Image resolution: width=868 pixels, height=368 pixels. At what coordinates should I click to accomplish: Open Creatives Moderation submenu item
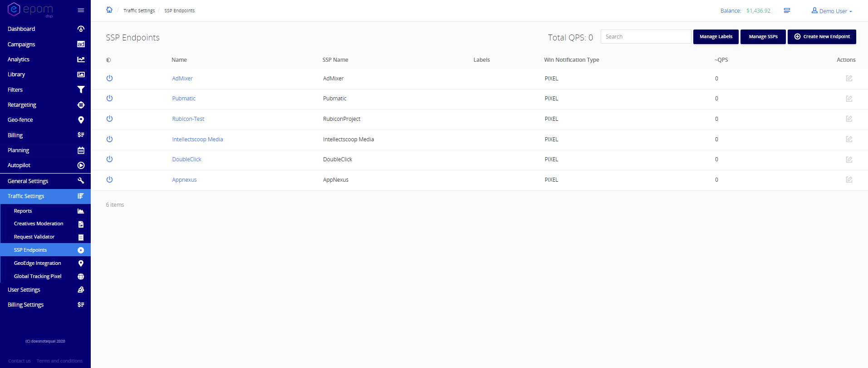(x=45, y=224)
